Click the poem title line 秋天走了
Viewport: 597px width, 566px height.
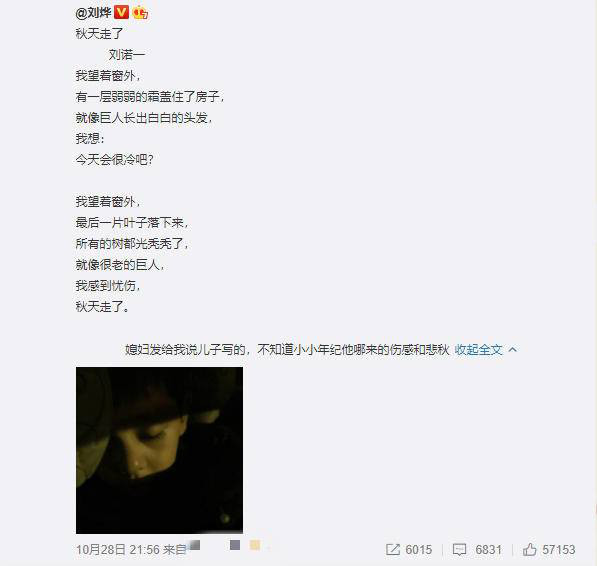coord(99,33)
